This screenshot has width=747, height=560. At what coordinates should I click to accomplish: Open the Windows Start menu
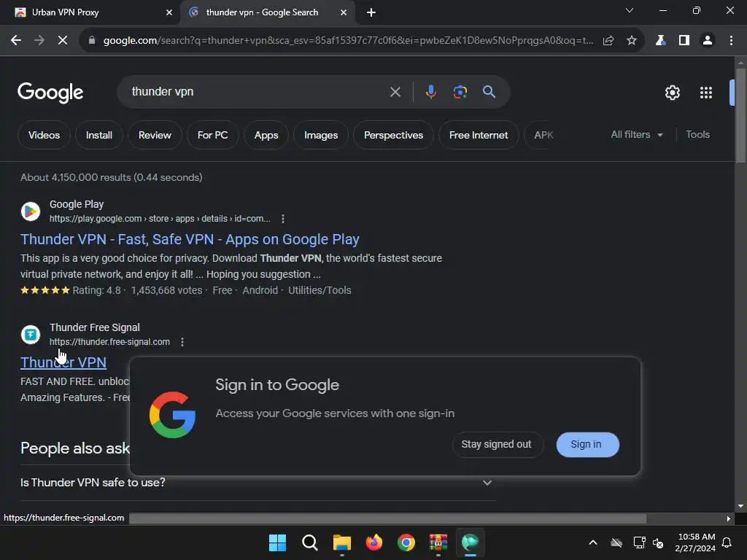277,542
